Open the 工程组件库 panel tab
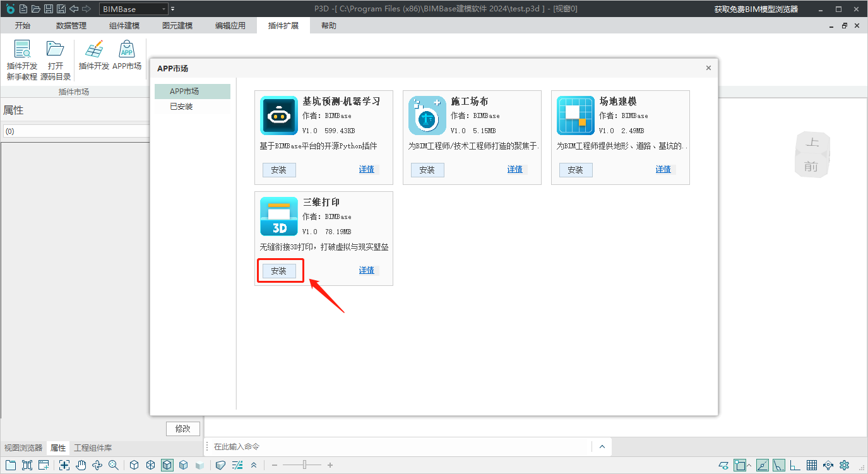 (93, 448)
